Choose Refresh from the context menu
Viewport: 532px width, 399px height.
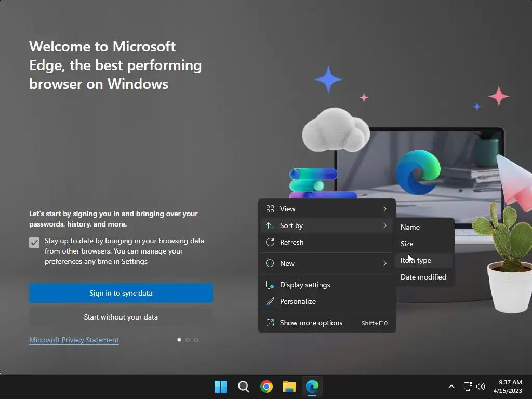click(327, 242)
